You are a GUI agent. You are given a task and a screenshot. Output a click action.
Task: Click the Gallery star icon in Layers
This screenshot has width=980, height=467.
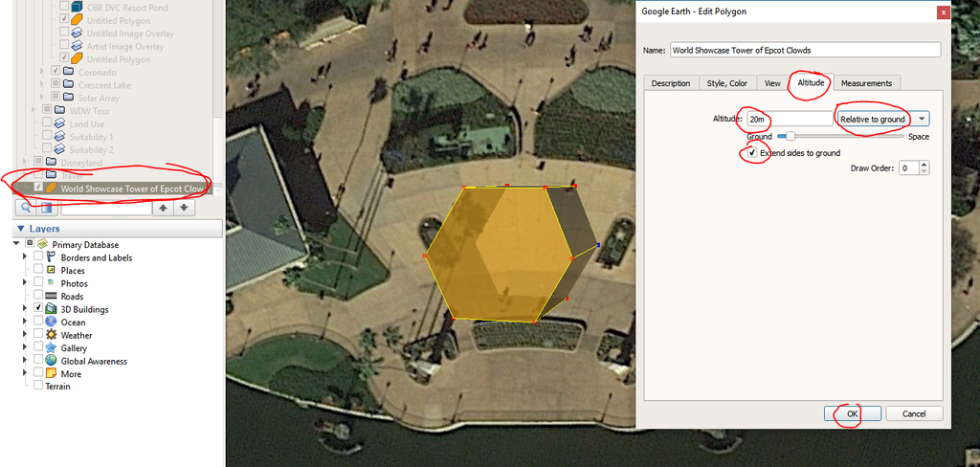[x=52, y=348]
